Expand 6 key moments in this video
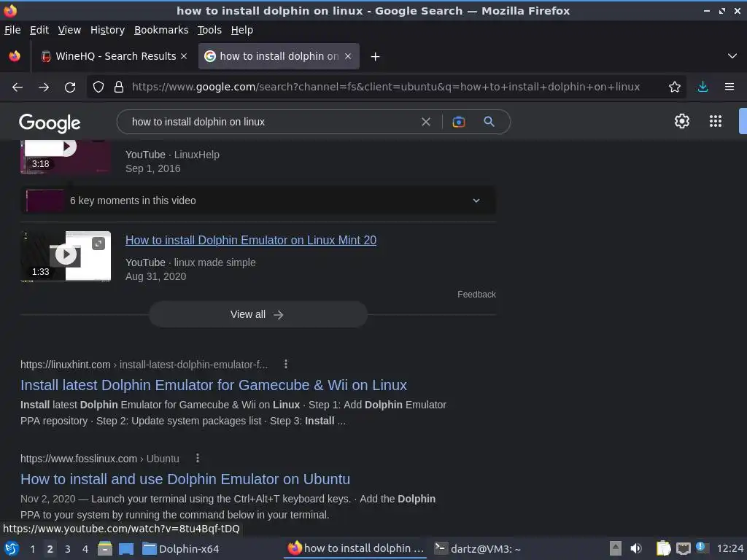The width and height of the screenshot is (747, 560). pos(258,201)
